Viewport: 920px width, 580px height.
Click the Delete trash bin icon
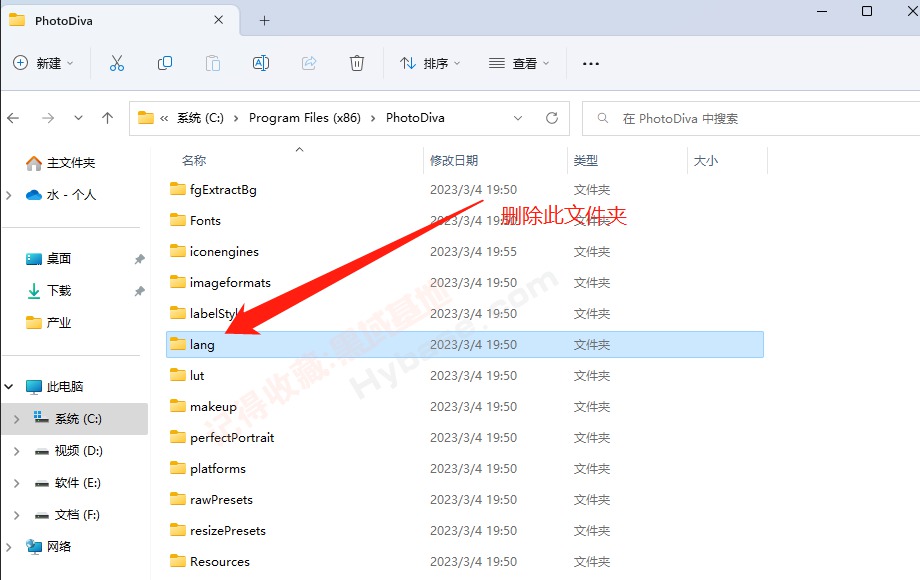coord(357,63)
